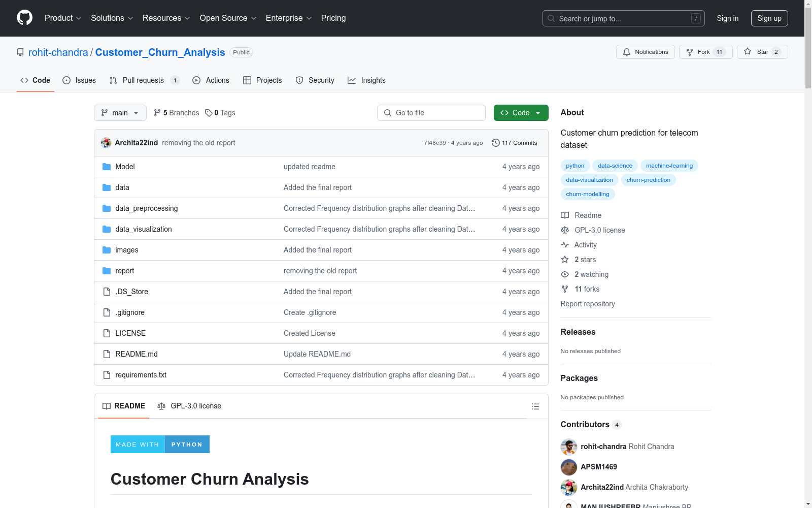This screenshot has width=812, height=508.
Task: Switch to the Code tab
Action: pyautogui.click(x=35, y=80)
